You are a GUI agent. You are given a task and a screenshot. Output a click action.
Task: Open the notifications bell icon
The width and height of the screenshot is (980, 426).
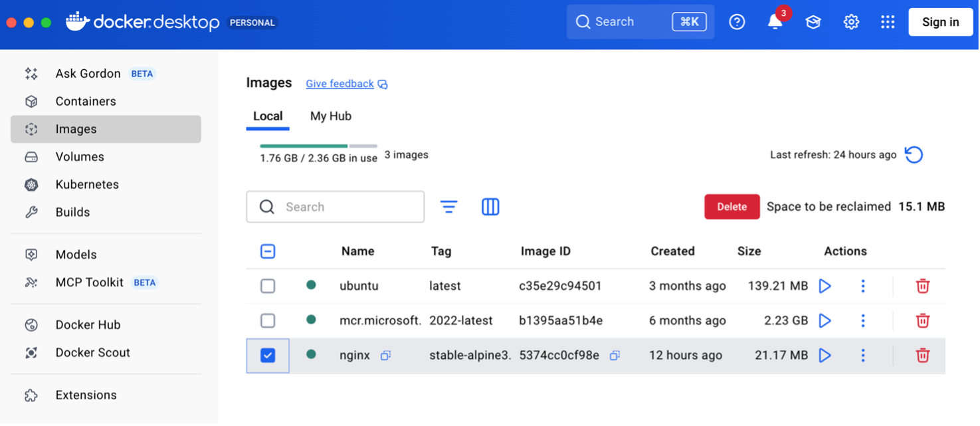(x=775, y=23)
